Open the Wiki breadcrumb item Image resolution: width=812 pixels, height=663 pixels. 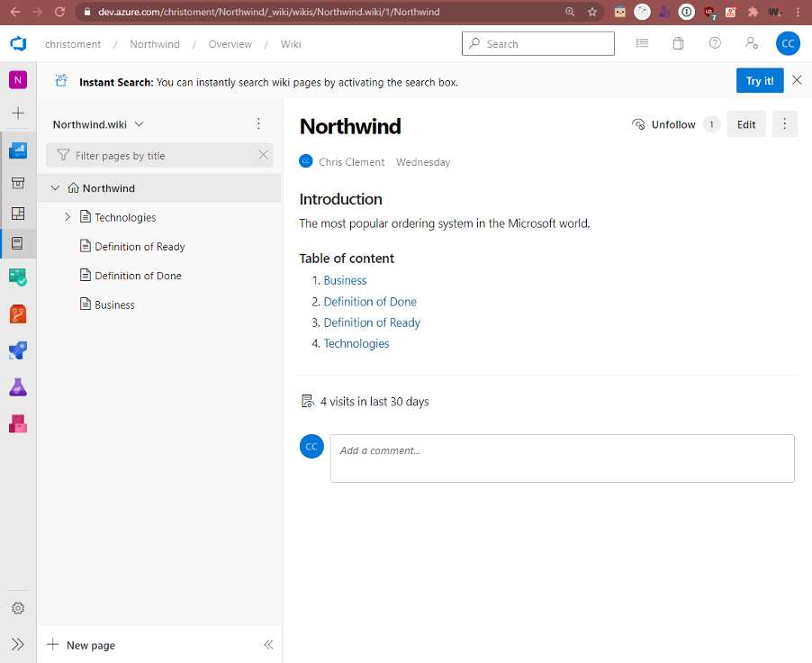291,44
